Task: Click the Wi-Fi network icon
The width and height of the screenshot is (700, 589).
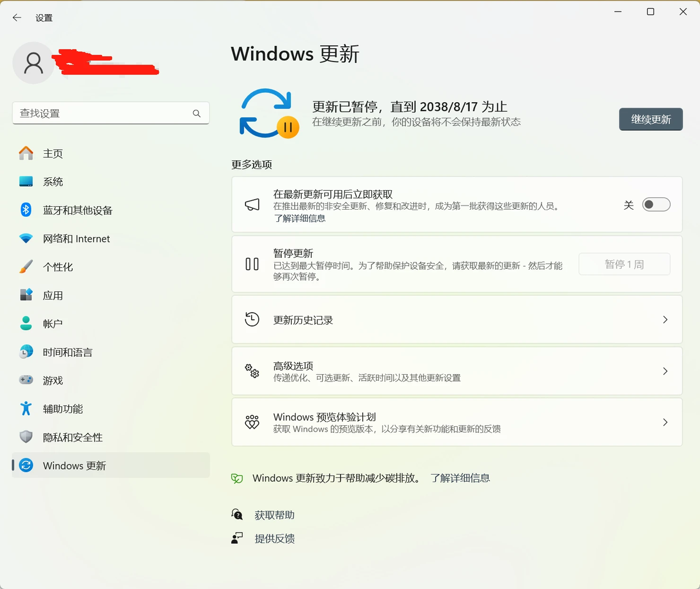Action: (26, 238)
